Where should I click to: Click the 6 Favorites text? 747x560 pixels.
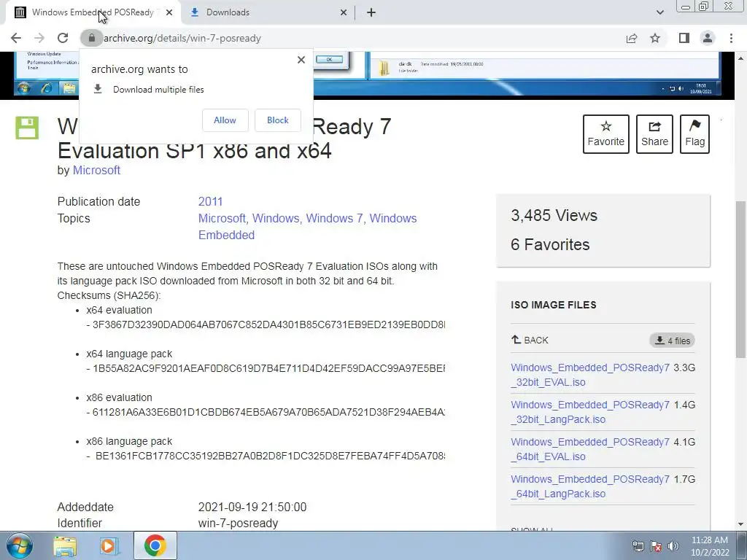550,244
